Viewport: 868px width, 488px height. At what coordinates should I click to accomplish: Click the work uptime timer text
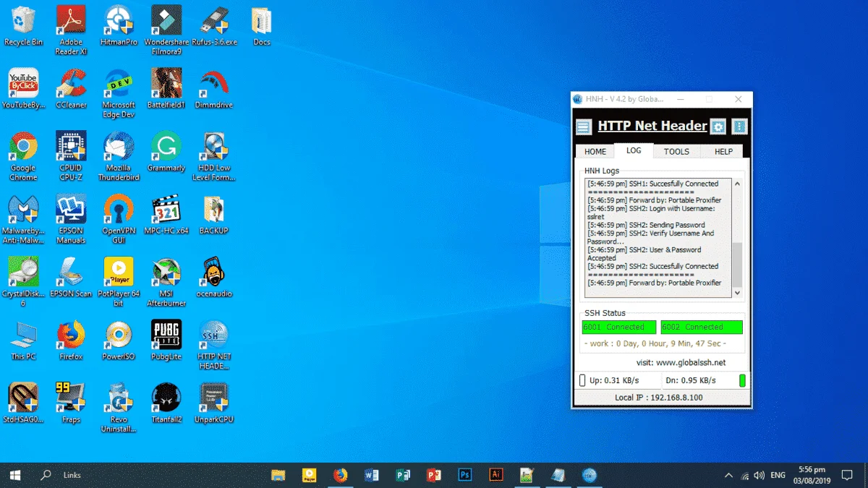pyautogui.click(x=655, y=343)
